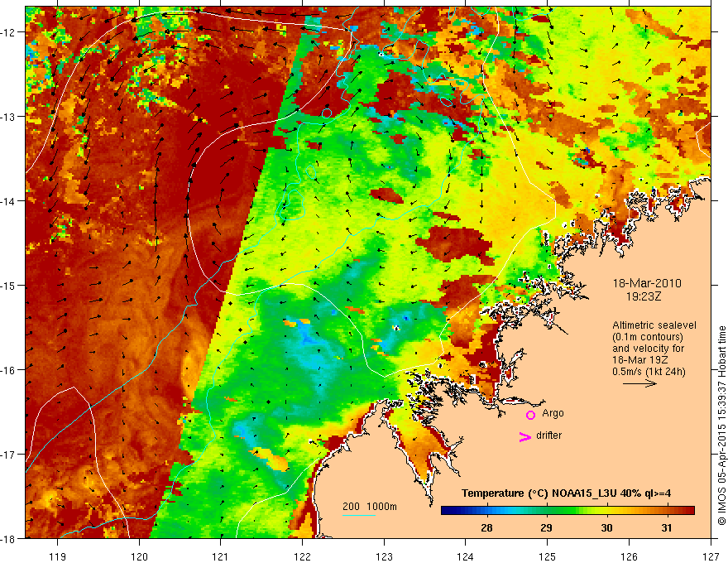
Task: Click the longitude axis label '127'
Action: click(711, 556)
